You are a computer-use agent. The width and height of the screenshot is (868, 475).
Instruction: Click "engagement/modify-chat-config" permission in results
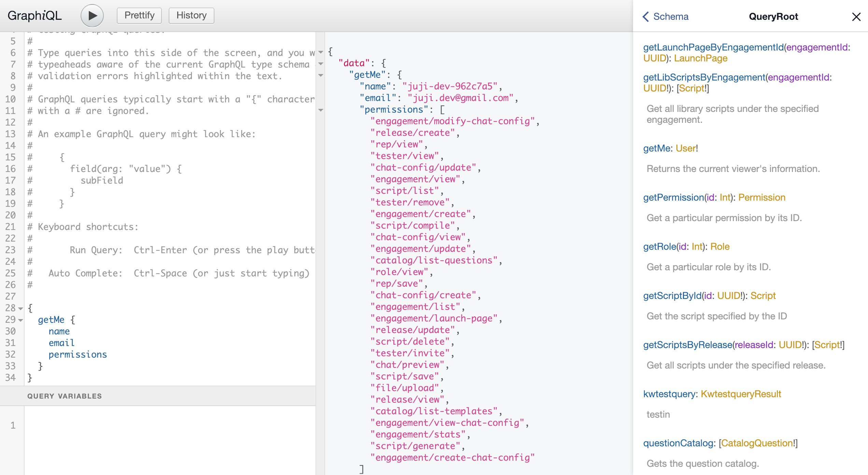click(452, 121)
